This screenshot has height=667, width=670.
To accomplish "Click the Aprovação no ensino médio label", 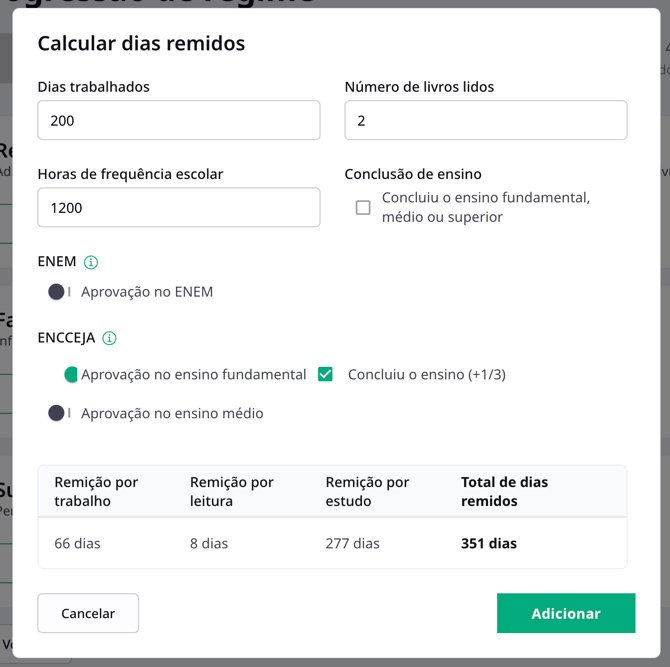I will (x=172, y=413).
